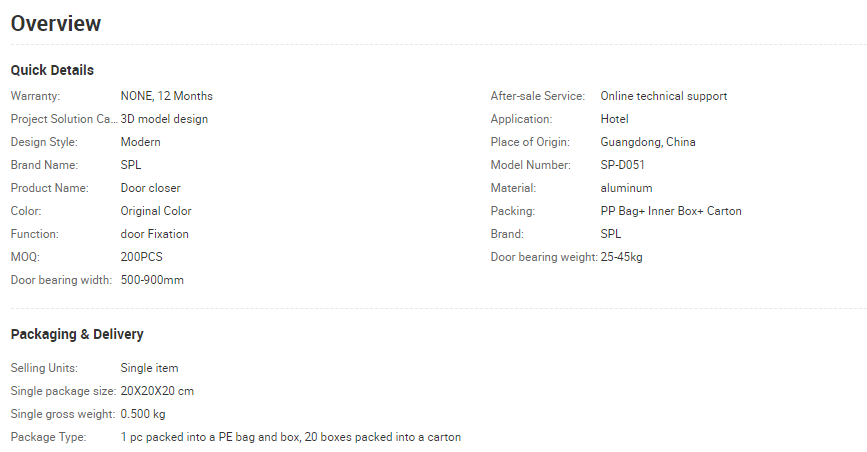The height and width of the screenshot is (452, 867).
Task: Click the door bearing weight 25-45kg
Action: pyautogui.click(x=621, y=257)
